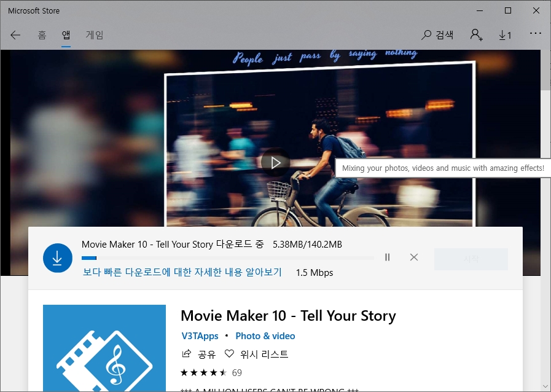
Task: Click the blue download circle icon
Action: pos(58,258)
